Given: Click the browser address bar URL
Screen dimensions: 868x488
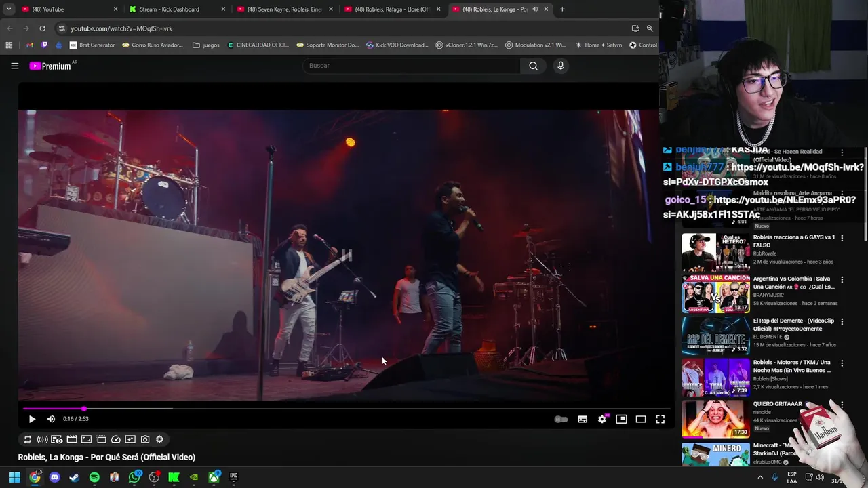Looking at the screenshot, I should (122, 28).
